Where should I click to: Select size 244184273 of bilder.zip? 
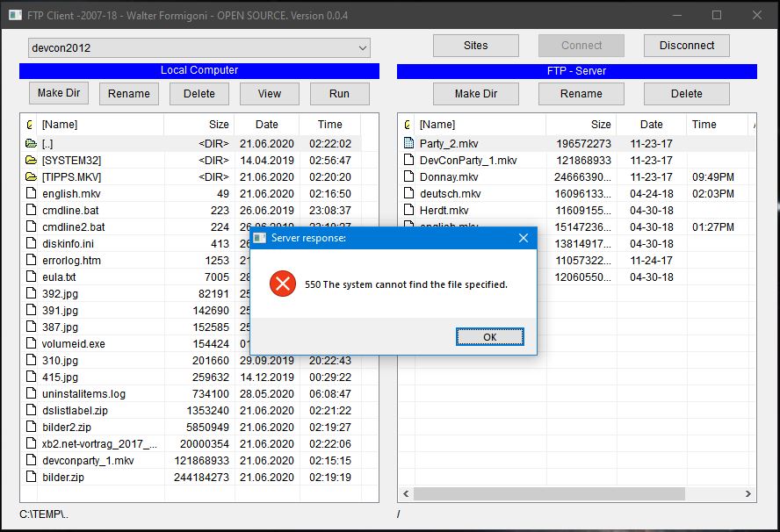(201, 477)
